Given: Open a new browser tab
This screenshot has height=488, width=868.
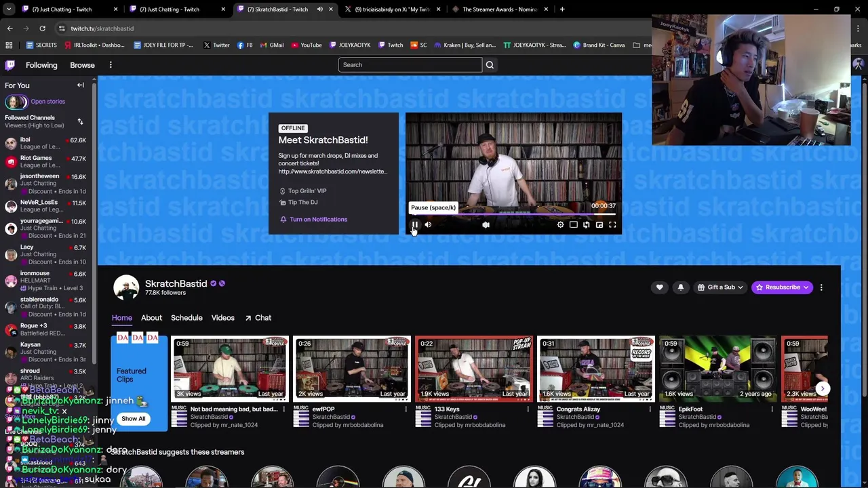Looking at the screenshot, I should 562,9.
